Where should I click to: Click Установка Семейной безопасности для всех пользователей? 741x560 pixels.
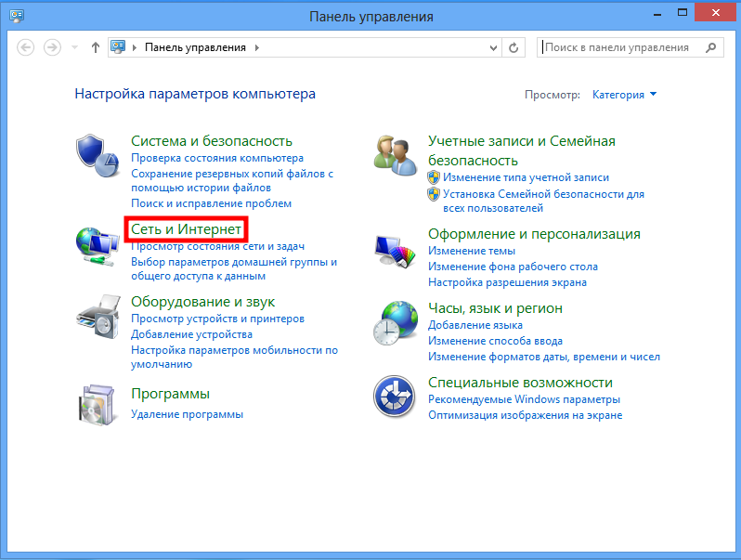[543, 201]
